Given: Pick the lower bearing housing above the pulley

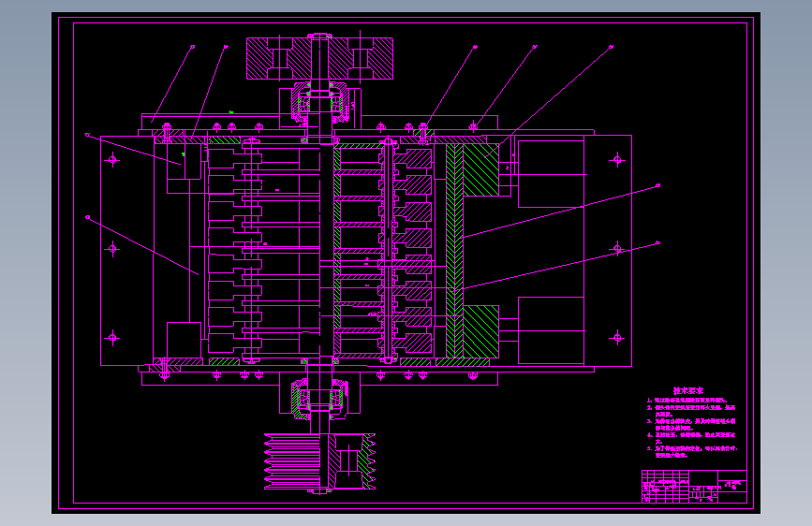Looking at the screenshot, I should click(319, 398).
